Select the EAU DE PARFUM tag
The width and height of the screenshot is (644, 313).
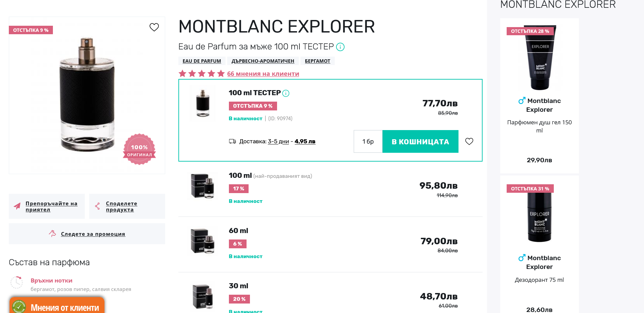(x=202, y=61)
